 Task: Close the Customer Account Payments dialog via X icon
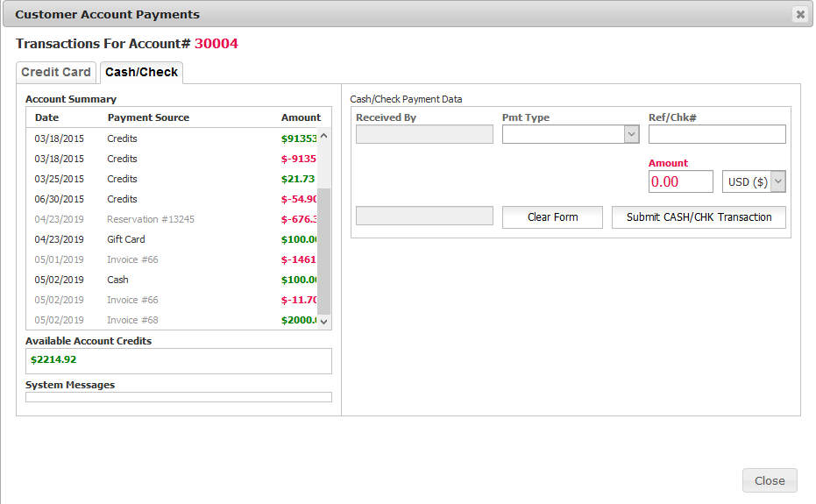[799, 14]
